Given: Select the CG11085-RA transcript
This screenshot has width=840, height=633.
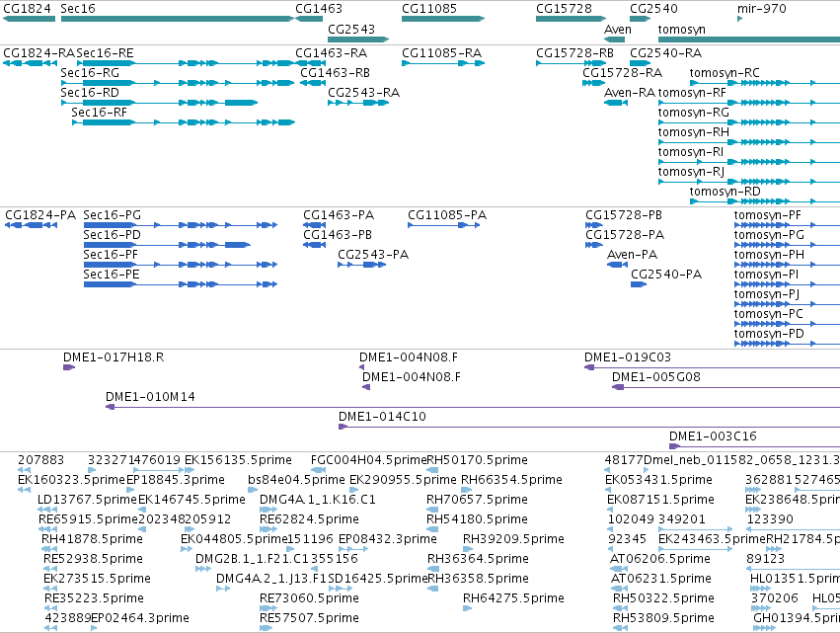Looking at the screenshot, I should pyautogui.click(x=443, y=63).
